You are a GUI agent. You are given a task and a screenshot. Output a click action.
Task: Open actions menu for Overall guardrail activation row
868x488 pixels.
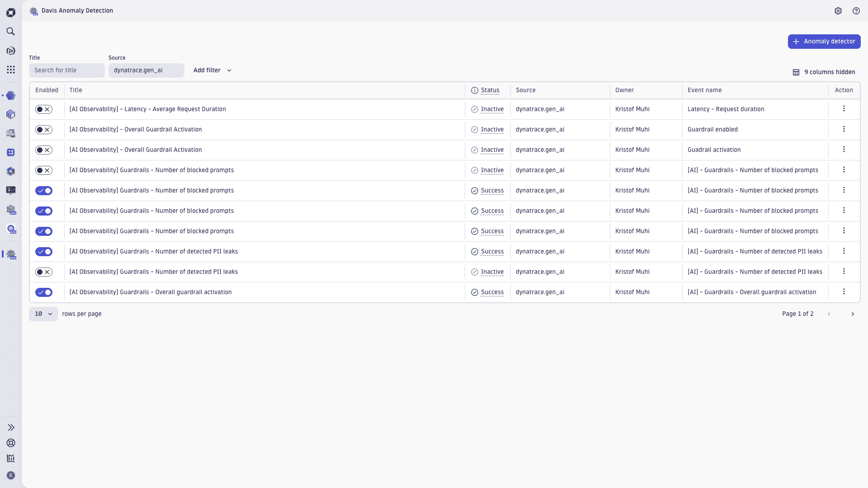[x=844, y=292]
